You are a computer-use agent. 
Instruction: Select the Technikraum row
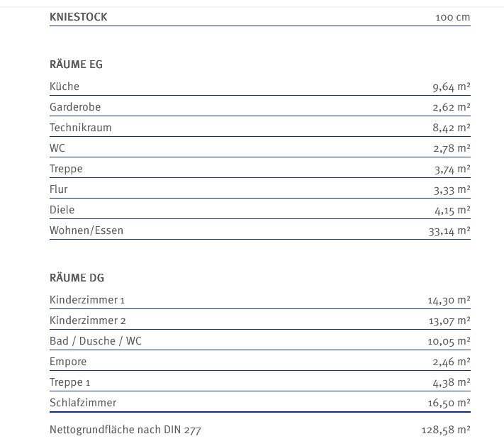[81, 128]
